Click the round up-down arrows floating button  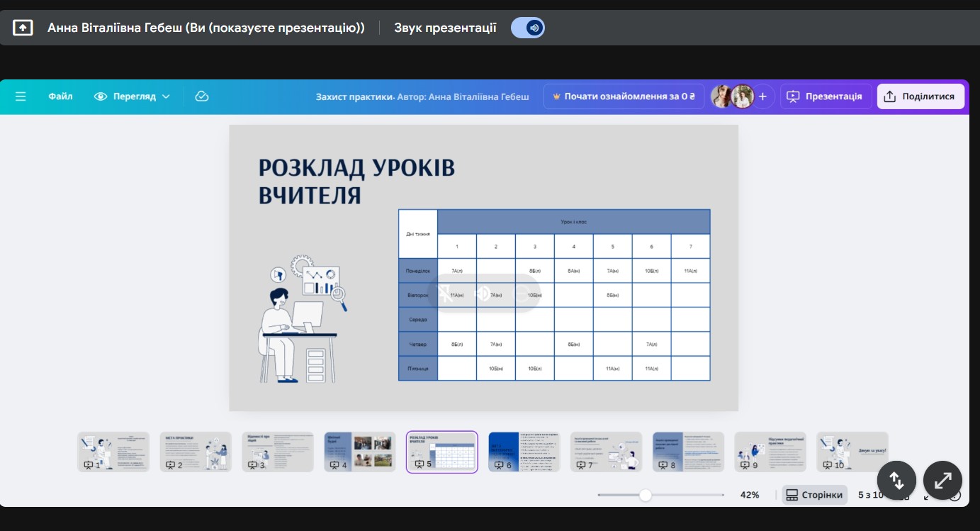point(896,481)
